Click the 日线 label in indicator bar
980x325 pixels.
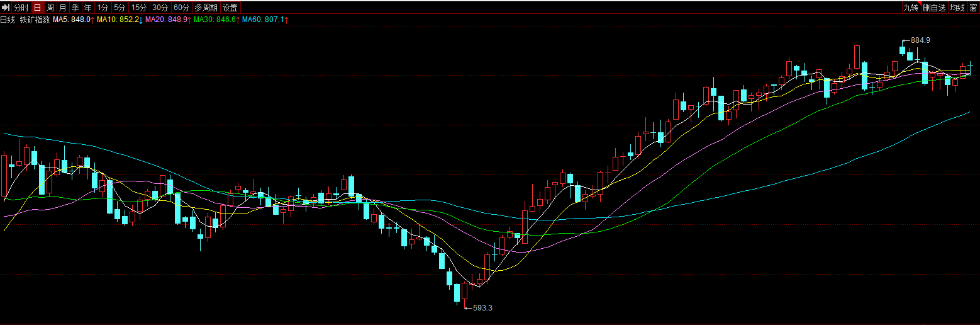pos(8,20)
